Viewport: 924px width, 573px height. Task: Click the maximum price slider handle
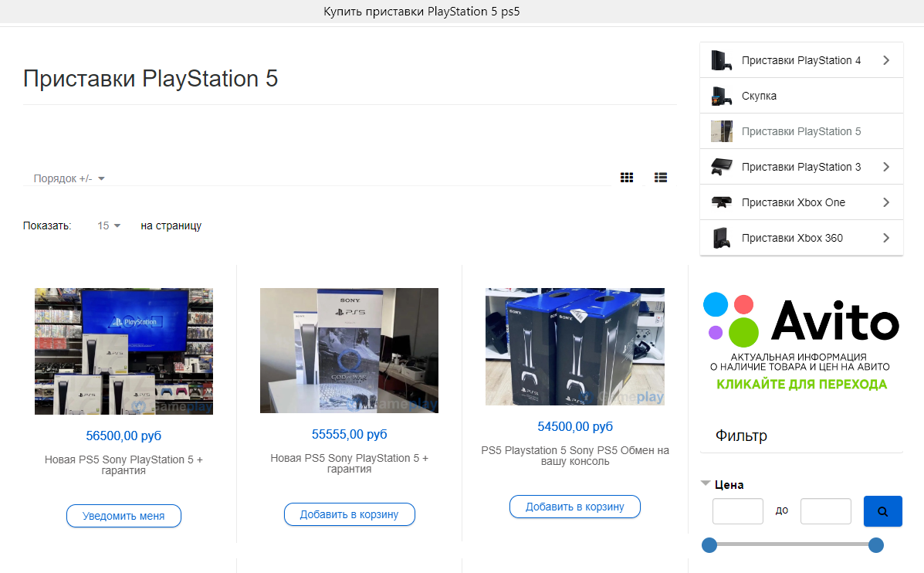coord(876,545)
